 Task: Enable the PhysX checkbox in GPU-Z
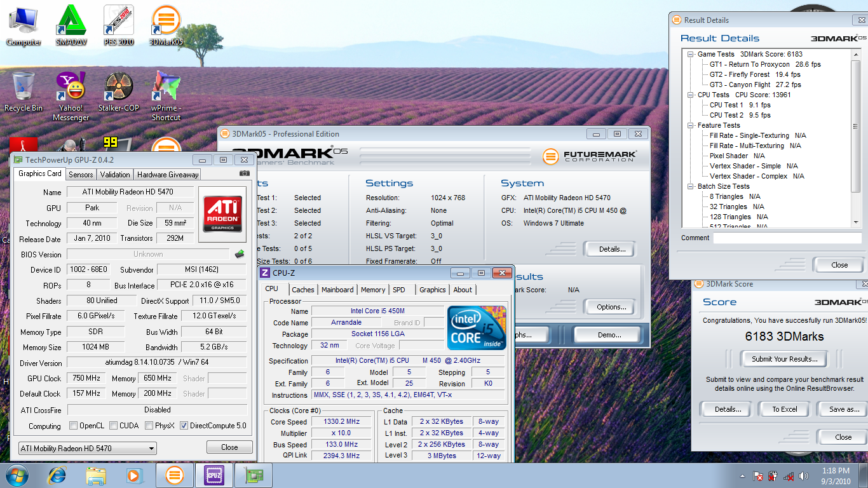[149, 426]
